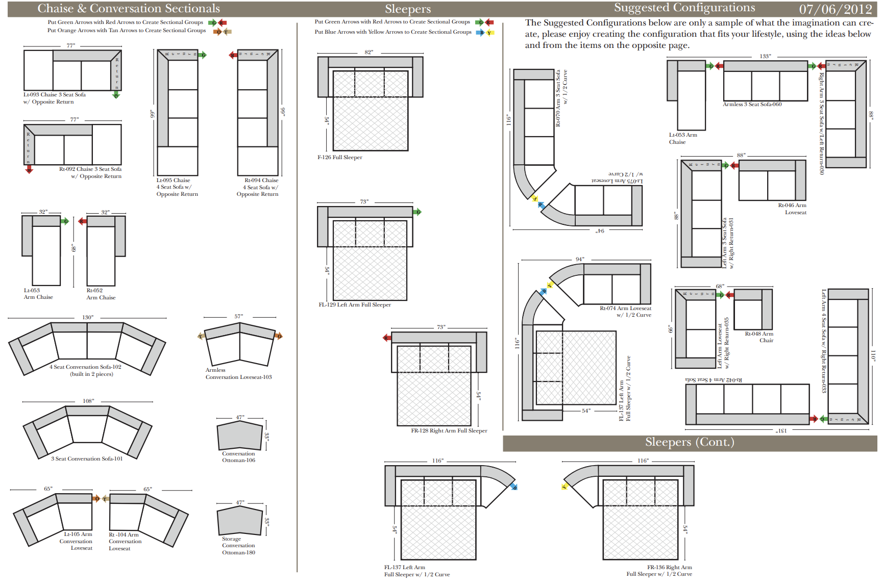The height and width of the screenshot is (588, 883).
Task: Click the 4 Seat Conversation Sofa-102 label
Action: click(85, 367)
